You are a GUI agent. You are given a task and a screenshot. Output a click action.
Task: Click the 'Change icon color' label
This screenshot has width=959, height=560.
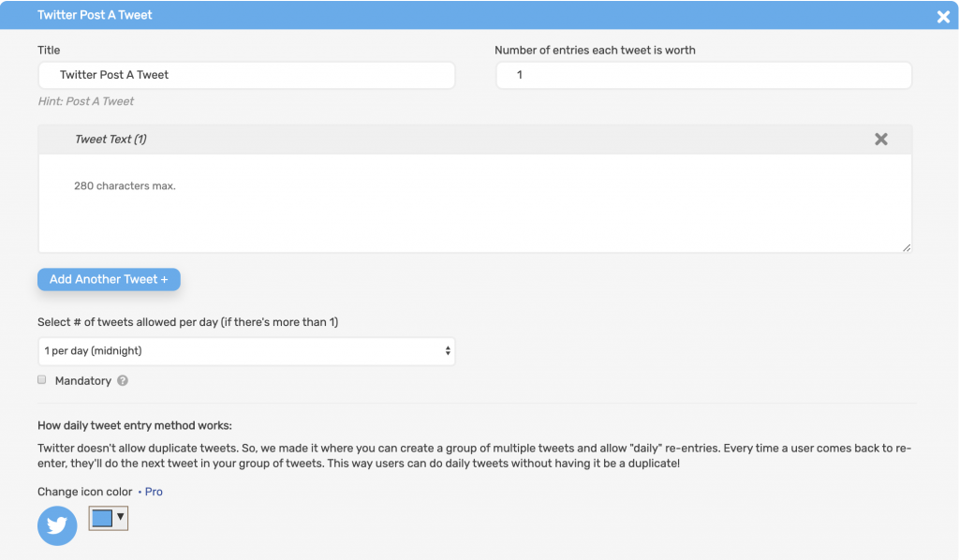84,492
